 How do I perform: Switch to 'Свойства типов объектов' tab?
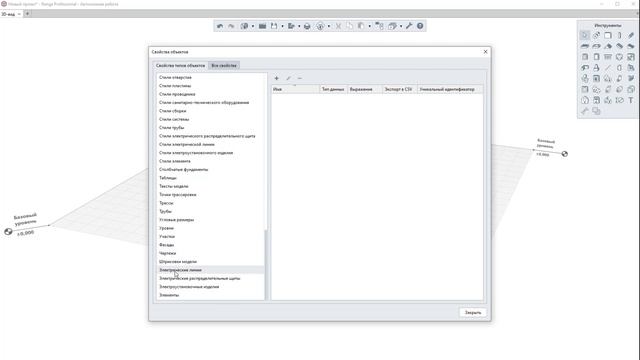(180, 65)
